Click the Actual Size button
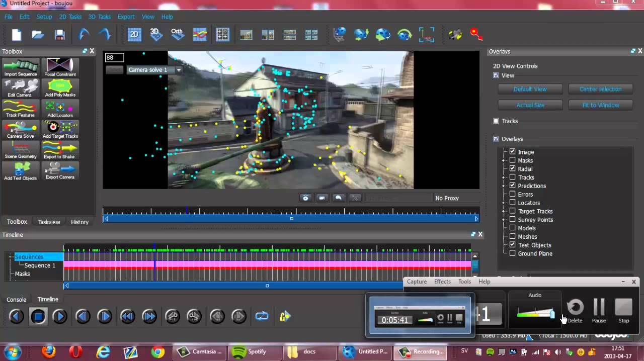This screenshot has width=644, height=361. 530,105
